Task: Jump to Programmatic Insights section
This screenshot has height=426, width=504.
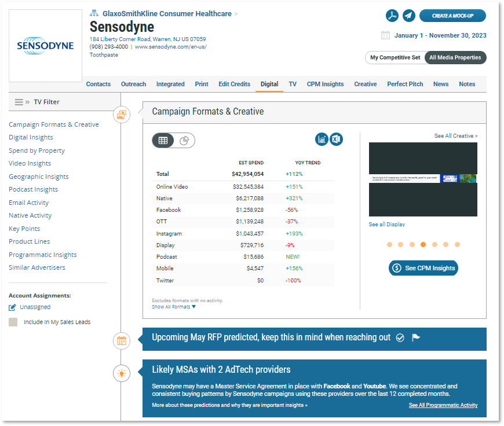Action: 43,255
